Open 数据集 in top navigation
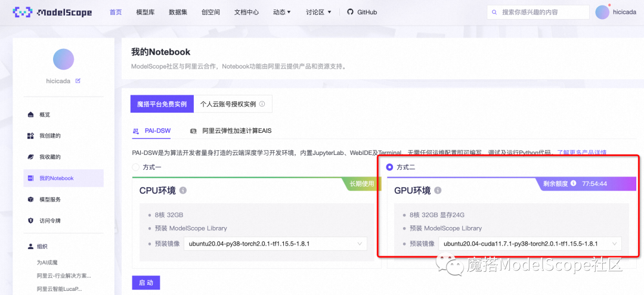Screen dimensions: 644x295 pos(178,13)
